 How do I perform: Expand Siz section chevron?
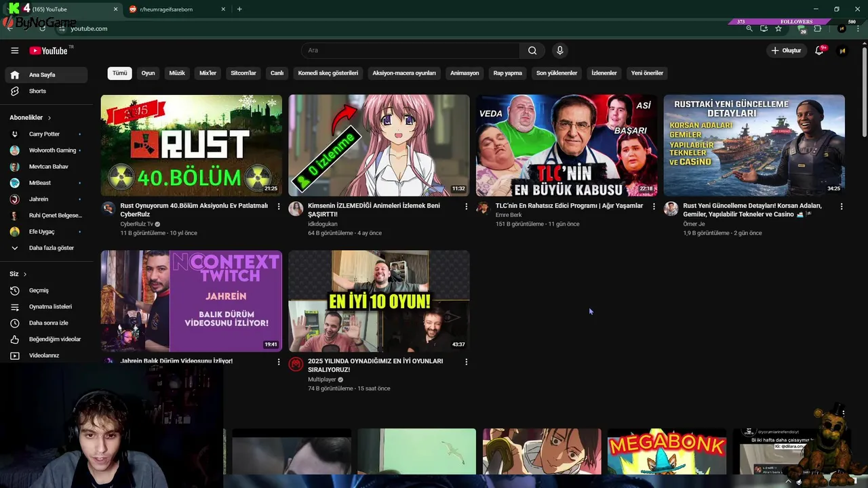(25, 274)
